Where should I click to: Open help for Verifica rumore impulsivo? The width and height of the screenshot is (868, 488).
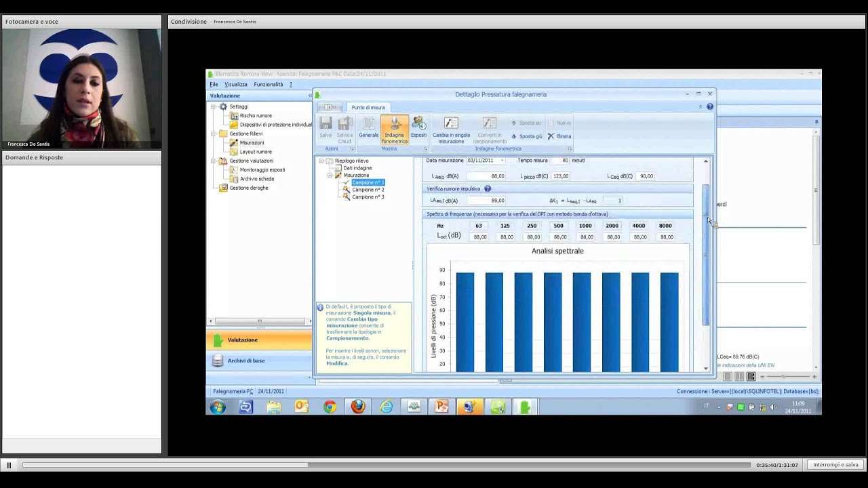[487, 188]
